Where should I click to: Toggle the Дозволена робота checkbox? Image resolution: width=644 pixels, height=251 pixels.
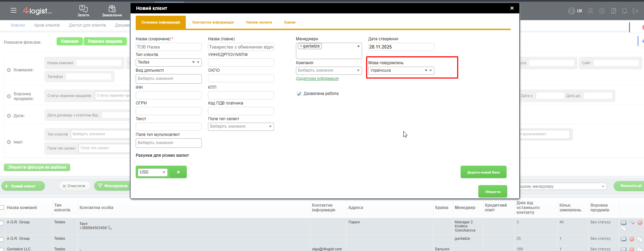(x=299, y=94)
